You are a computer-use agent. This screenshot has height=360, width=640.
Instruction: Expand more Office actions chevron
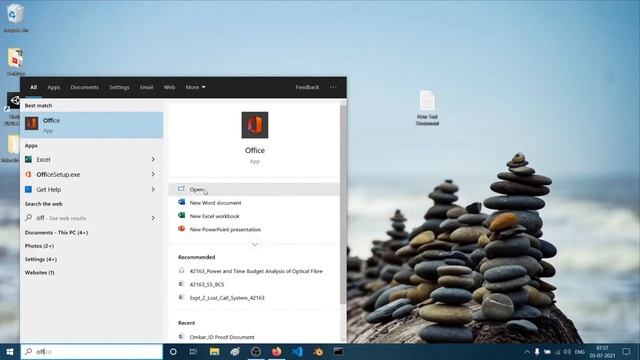(x=255, y=244)
